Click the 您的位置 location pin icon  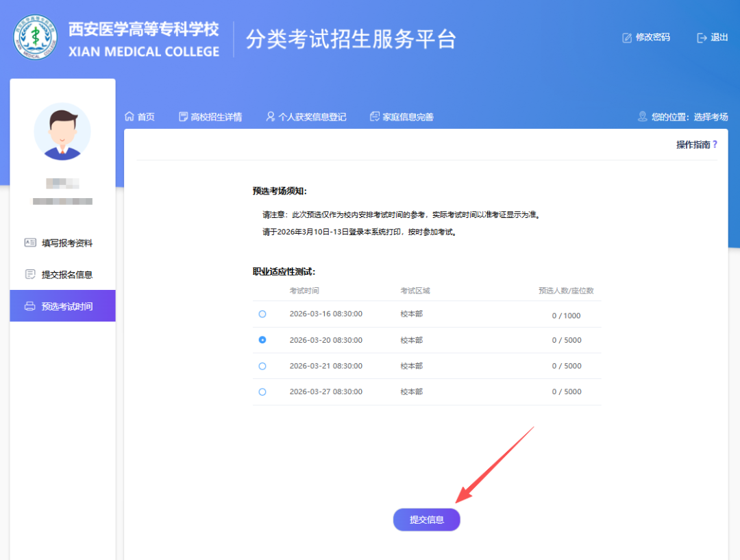(642, 117)
